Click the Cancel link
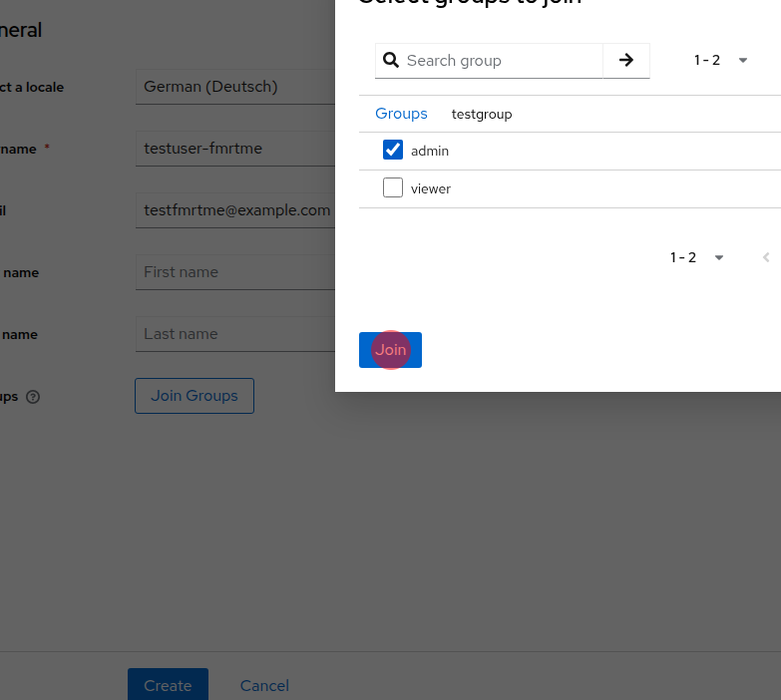Image resolution: width=781 pixels, height=700 pixels. coord(264,685)
